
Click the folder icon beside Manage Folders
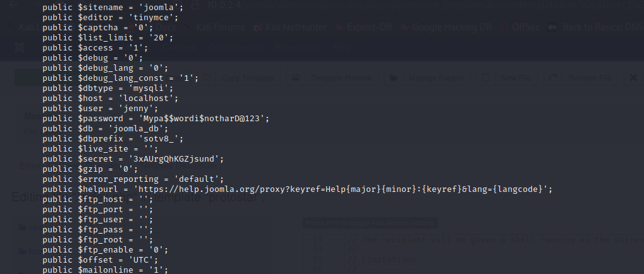(394, 78)
